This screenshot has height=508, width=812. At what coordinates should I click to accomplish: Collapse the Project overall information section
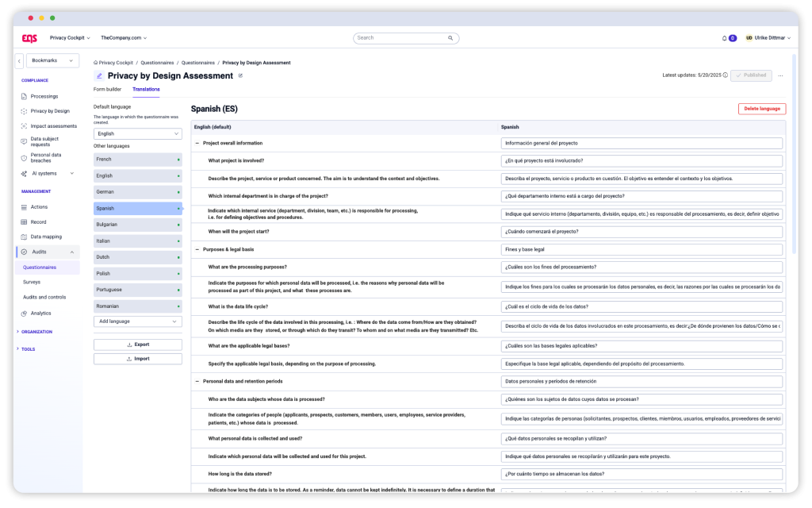pos(197,144)
